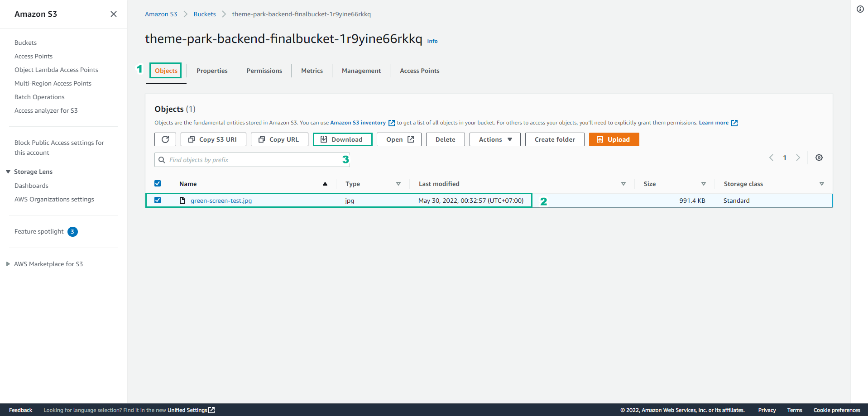Viewport: 868px width, 416px height.
Task: Click the Copy URL button
Action: point(279,139)
